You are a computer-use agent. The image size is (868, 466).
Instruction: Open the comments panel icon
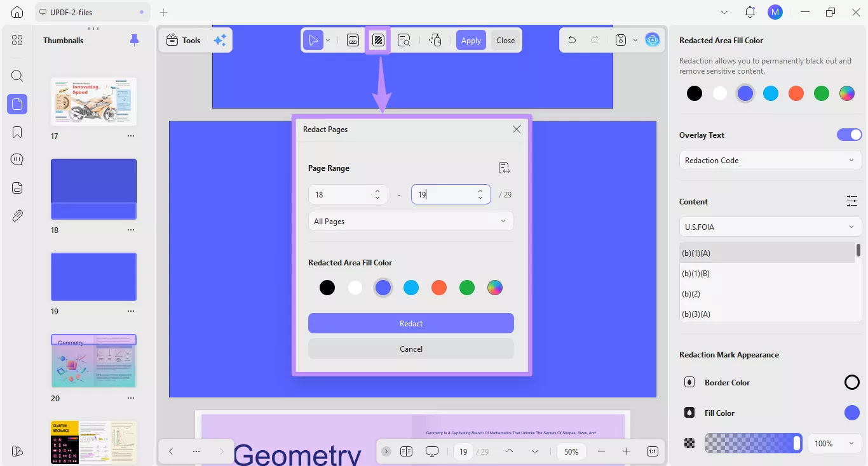click(17, 159)
